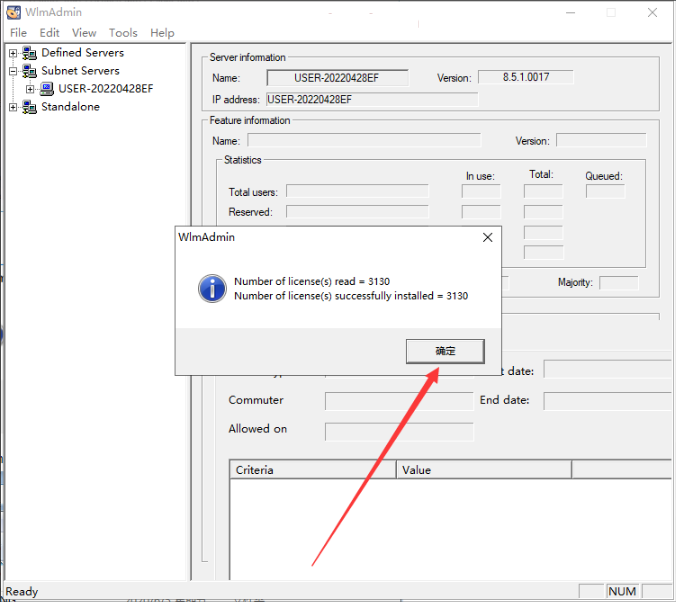The width and height of the screenshot is (676, 602).
Task: Click the Total users Total box
Action: click(x=543, y=191)
